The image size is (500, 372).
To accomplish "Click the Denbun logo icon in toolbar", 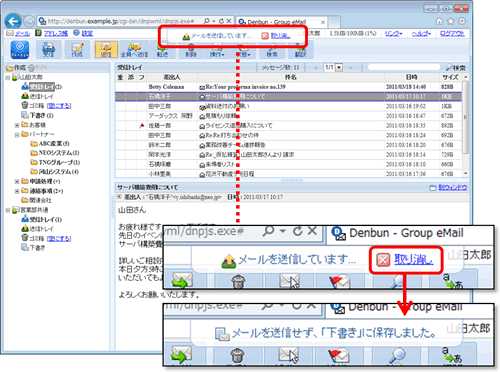I will click(20, 50).
